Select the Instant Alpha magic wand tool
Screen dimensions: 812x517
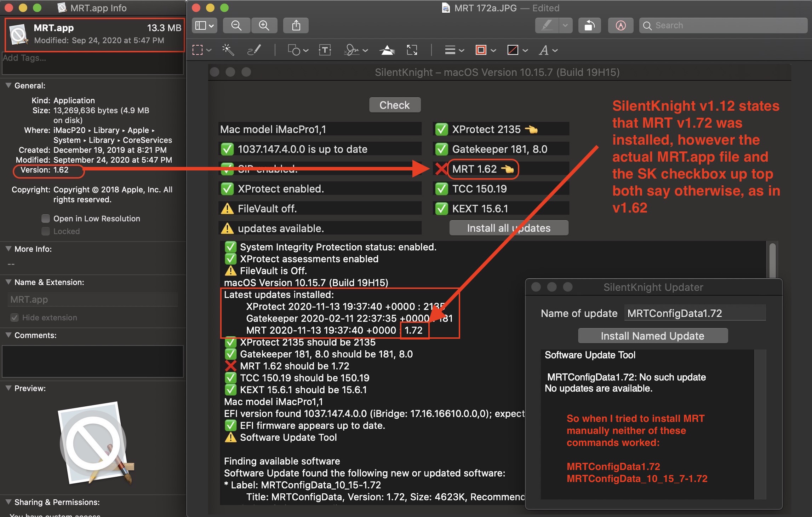click(228, 50)
